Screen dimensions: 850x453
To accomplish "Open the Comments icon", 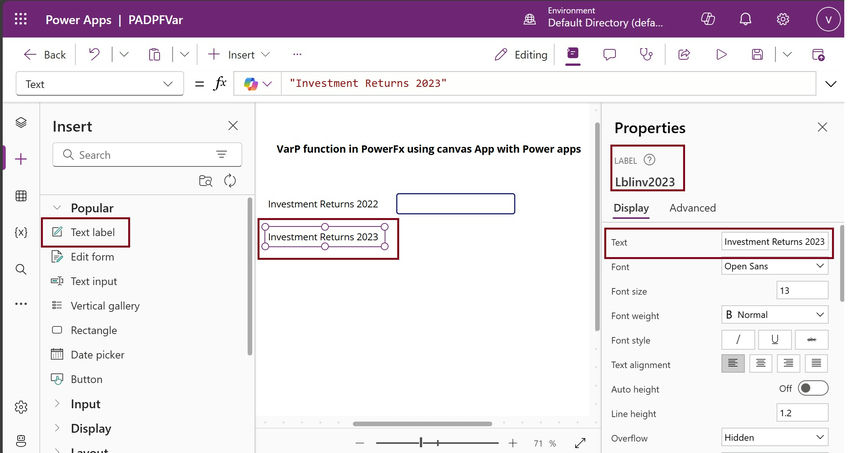I will [610, 55].
